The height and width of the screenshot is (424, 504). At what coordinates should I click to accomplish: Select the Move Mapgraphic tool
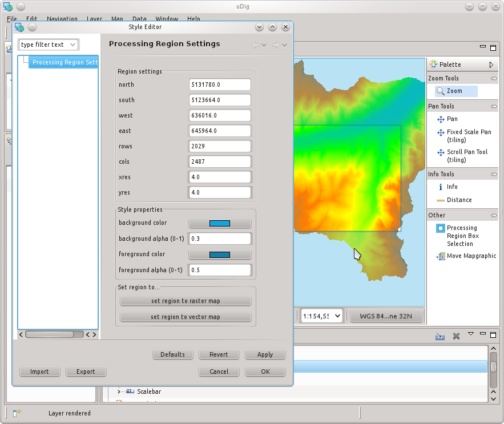(466, 256)
